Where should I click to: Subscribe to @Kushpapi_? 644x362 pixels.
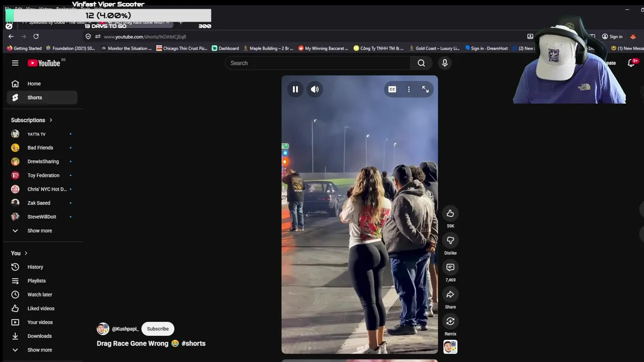[x=157, y=329]
